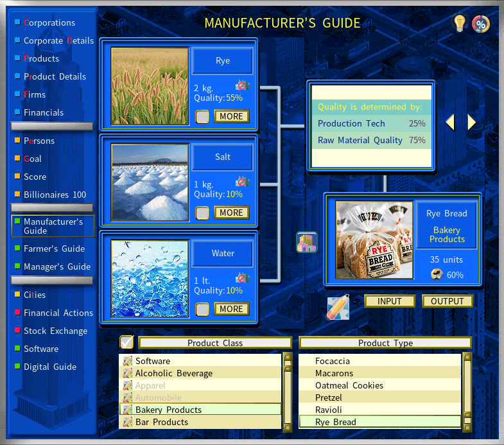Click the icon beside Rye weight

(x=242, y=85)
